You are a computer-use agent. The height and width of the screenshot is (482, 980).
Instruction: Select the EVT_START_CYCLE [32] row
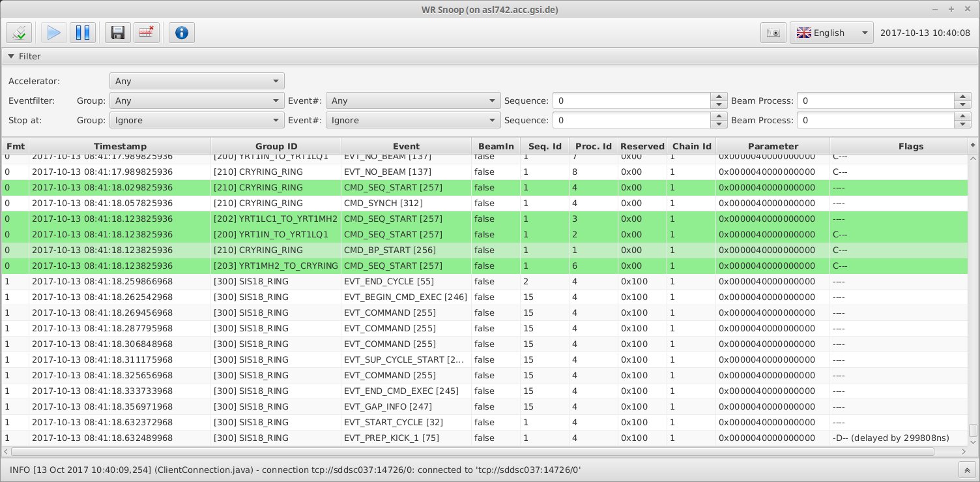point(485,423)
